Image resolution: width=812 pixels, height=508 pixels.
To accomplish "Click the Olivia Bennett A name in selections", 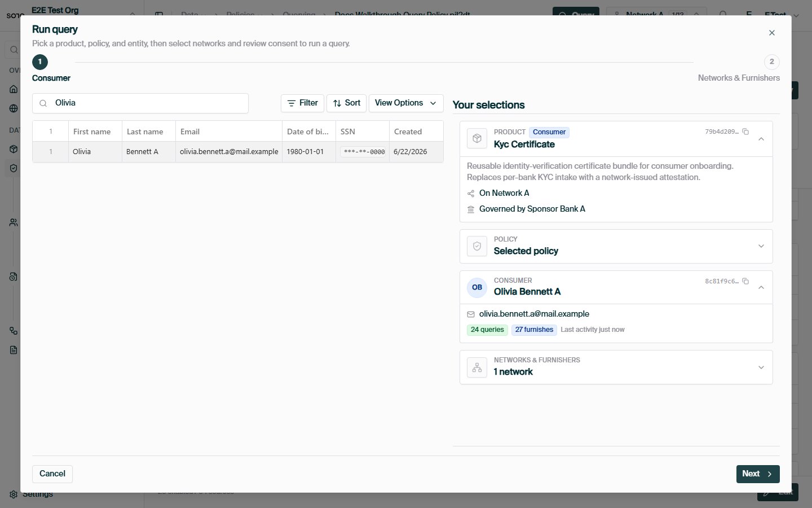I will click(527, 292).
